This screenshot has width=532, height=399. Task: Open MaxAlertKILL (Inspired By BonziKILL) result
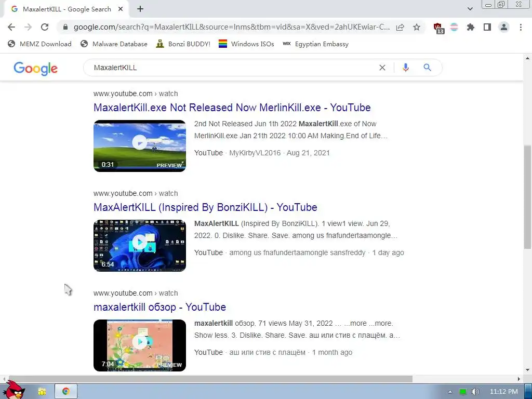205,207
